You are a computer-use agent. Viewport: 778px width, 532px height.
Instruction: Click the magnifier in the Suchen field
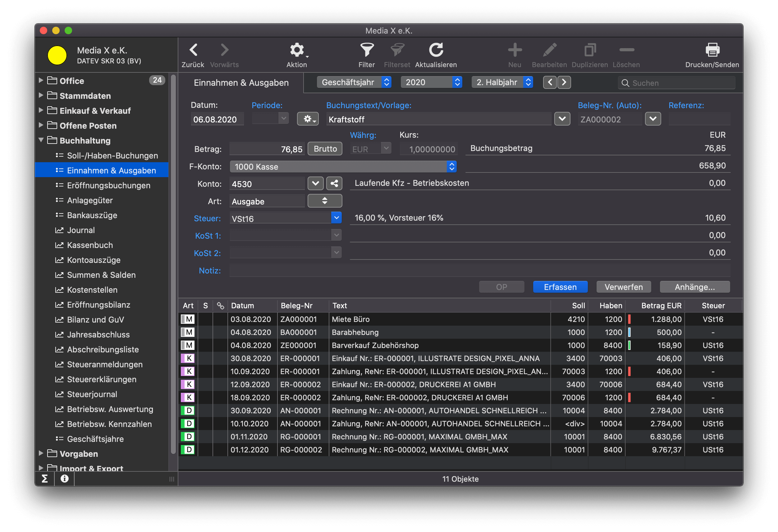point(625,83)
